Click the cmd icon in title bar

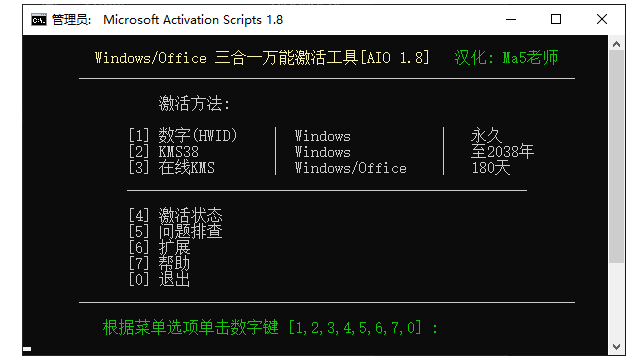point(39,20)
